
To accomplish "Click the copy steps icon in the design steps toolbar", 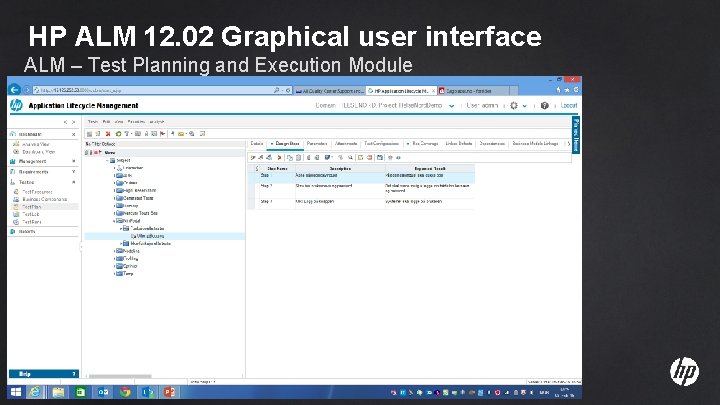I will (x=290, y=158).
